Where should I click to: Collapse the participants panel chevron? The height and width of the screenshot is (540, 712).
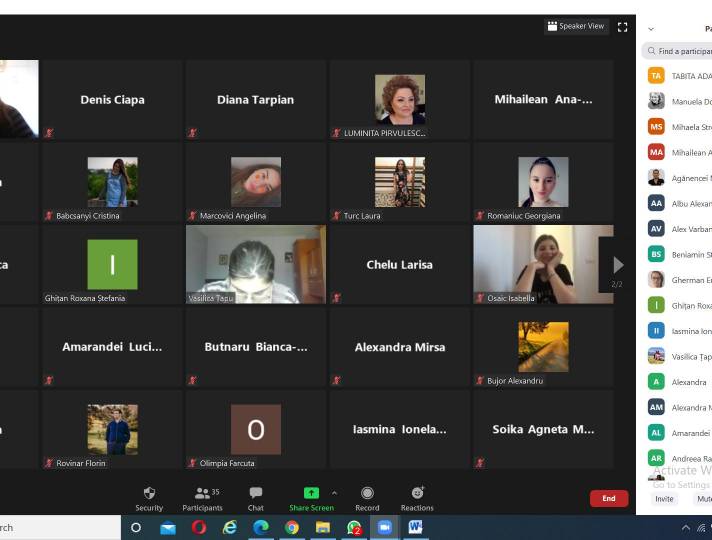point(651,29)
